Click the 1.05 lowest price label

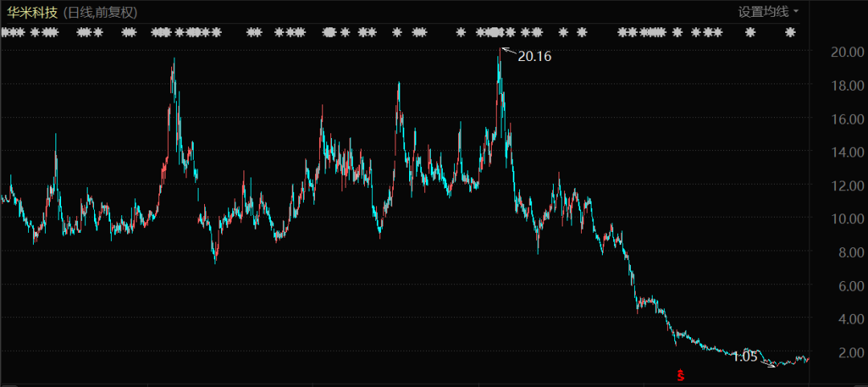(x=744, y=356)
